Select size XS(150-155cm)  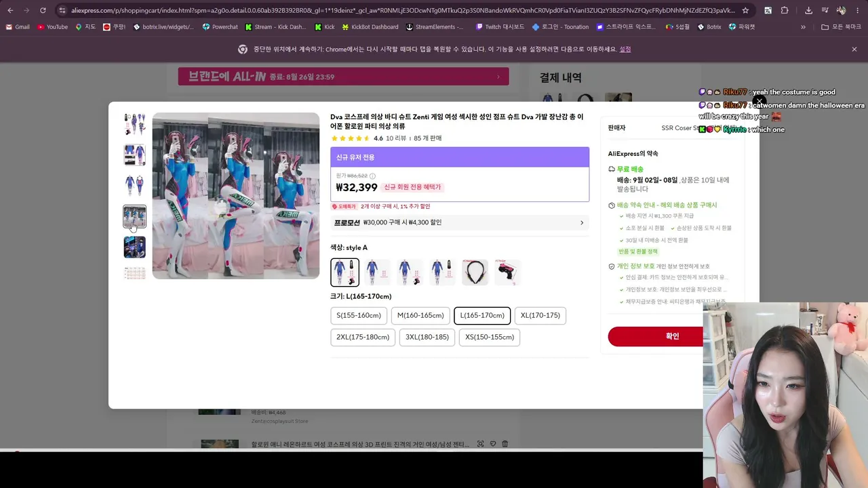pos(490,337)
